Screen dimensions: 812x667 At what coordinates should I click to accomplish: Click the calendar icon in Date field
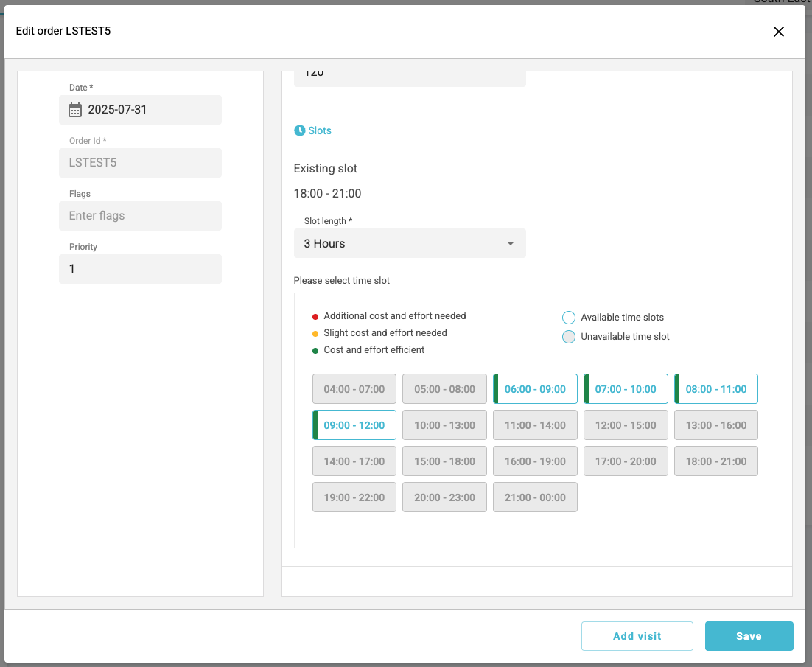(75, 110)
